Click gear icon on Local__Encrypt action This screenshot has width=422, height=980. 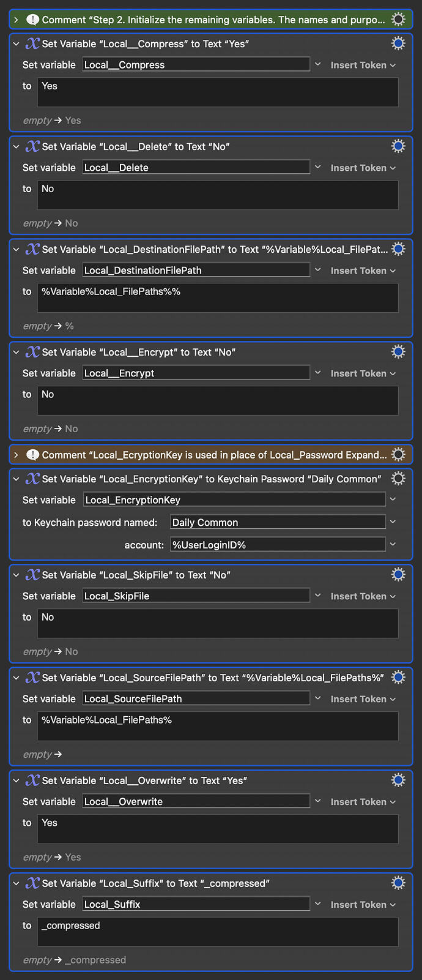[x=398, y=352]
